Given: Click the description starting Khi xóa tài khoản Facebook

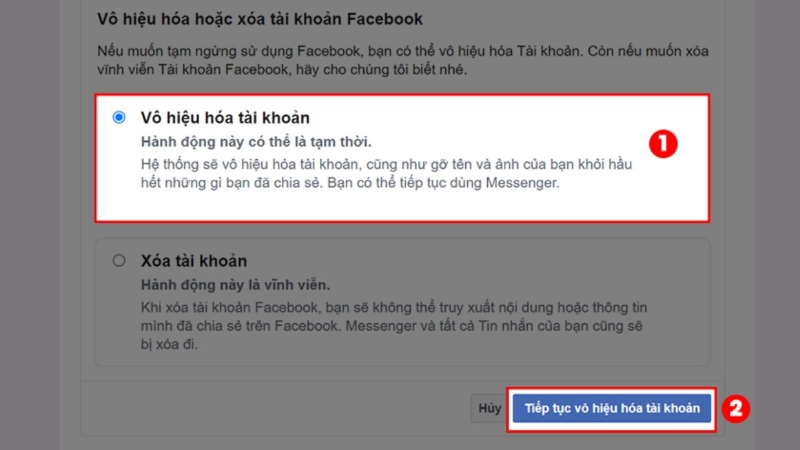Looking at the screenshot, I should tap(394, 326).
